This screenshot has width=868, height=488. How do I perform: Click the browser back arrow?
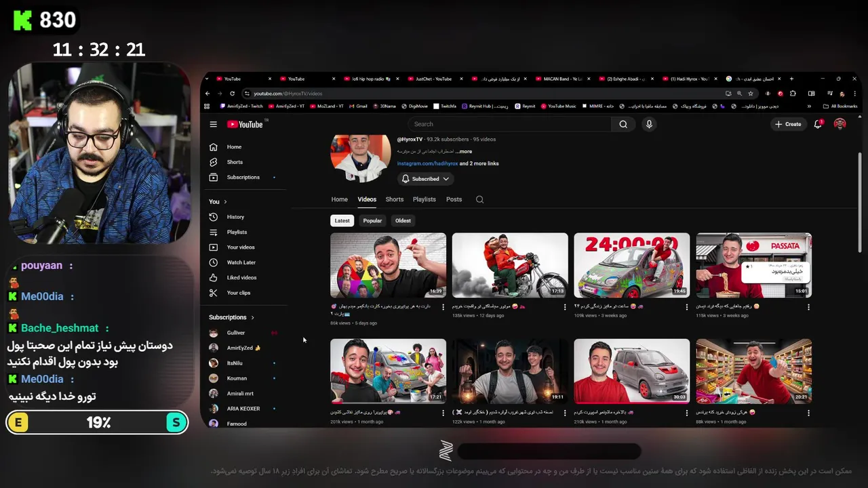click(209, 94)
